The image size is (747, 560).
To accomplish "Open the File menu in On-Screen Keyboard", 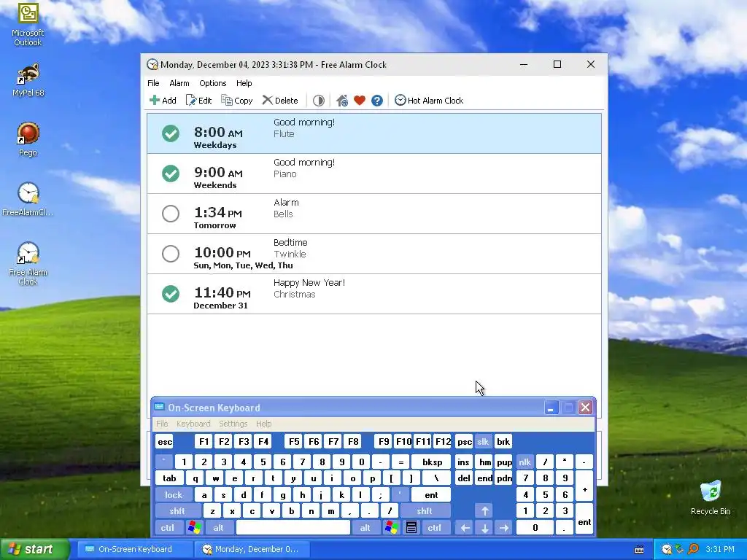I will (x=162, y=424).
